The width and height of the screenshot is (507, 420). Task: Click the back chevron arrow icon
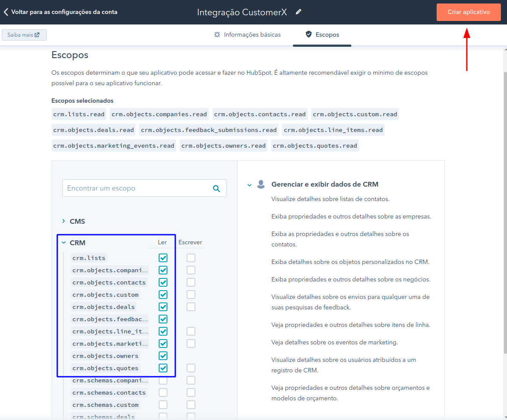coord(6,12)
